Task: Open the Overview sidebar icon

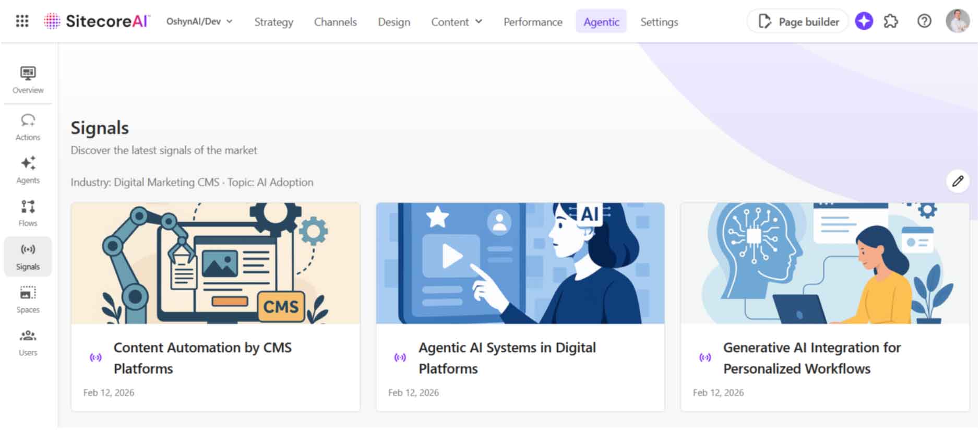Action: point(28,80)
